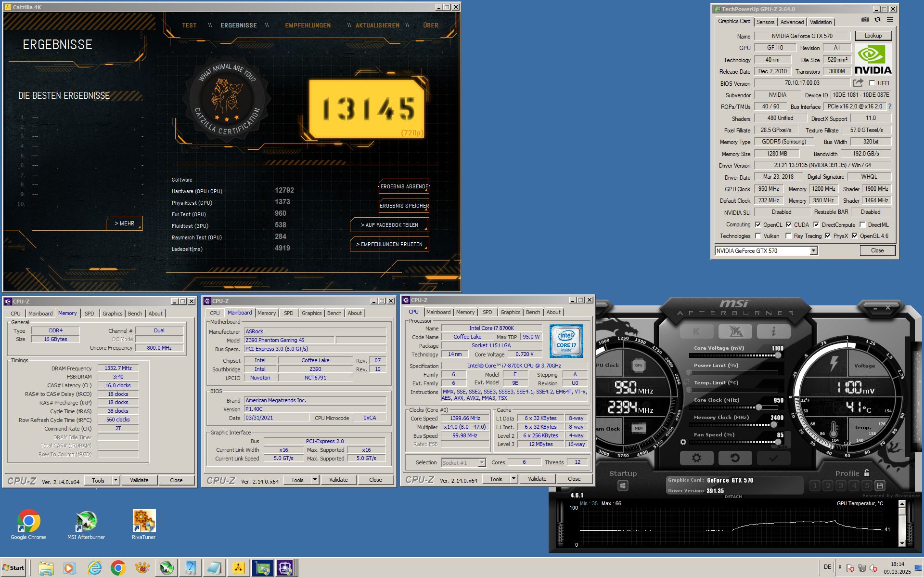This screenshot has height=578, width=924.
Task: Click Core Voltage slider handle
Action: 778,355
